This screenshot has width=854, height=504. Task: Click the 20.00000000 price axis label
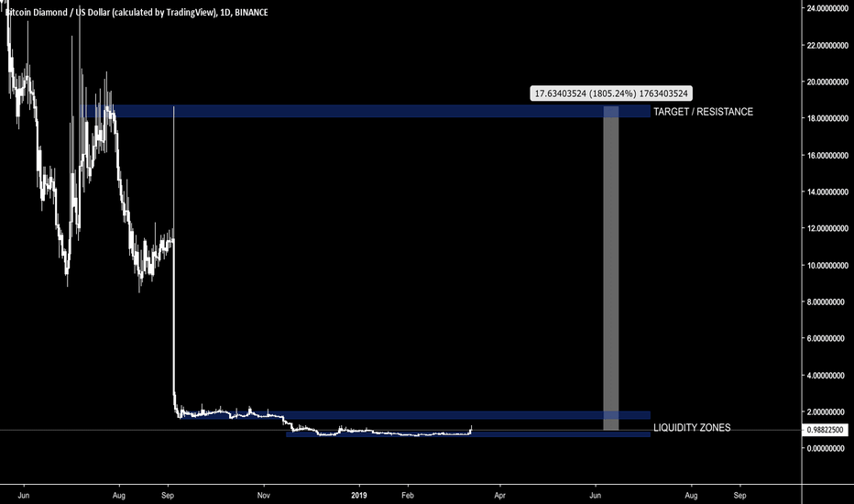point(827,82)
